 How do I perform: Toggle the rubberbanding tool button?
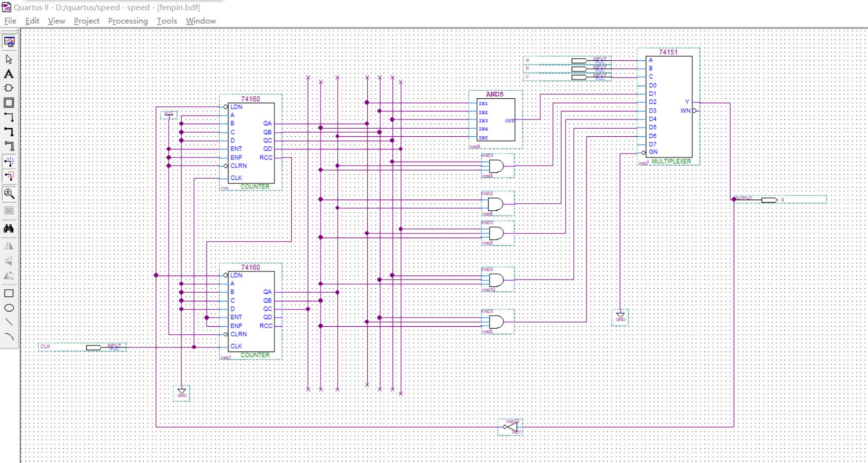tap(9, 162)
